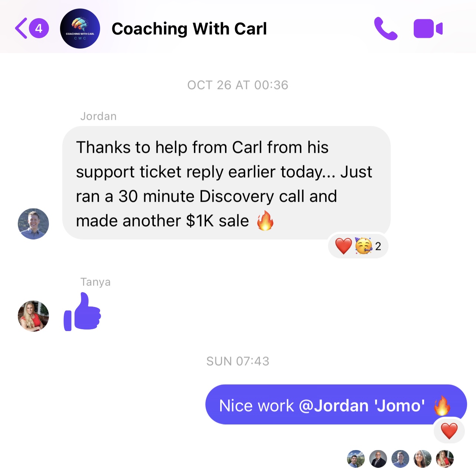Viewport: 476px width, 476px height.
Task: Tap the back arrow chevron
Action: (21, 28)
